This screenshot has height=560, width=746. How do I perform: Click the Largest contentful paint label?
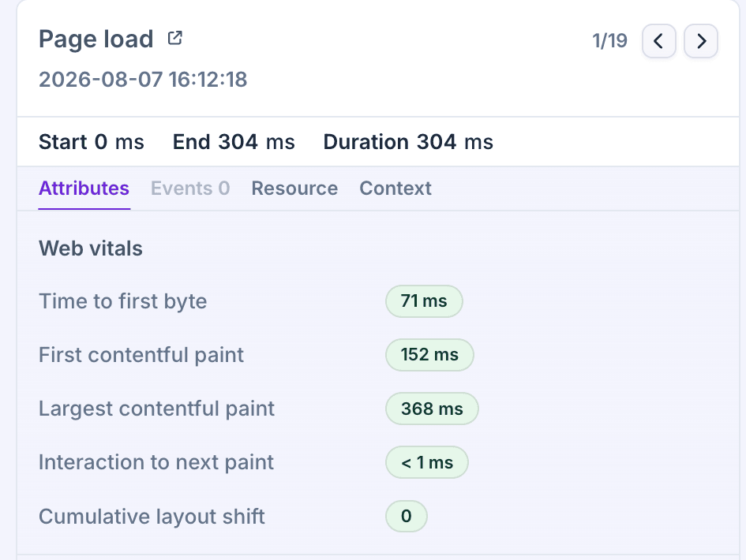pos(156,409)
